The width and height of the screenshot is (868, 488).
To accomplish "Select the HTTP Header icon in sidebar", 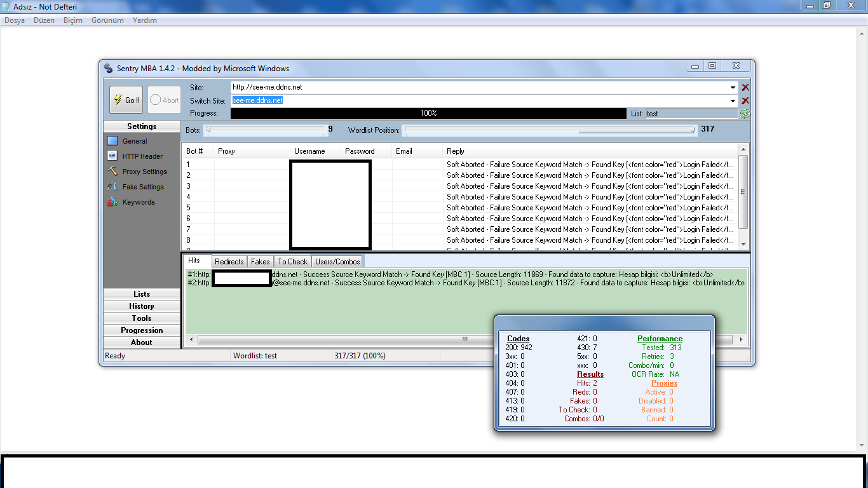I will pos(112,156).
